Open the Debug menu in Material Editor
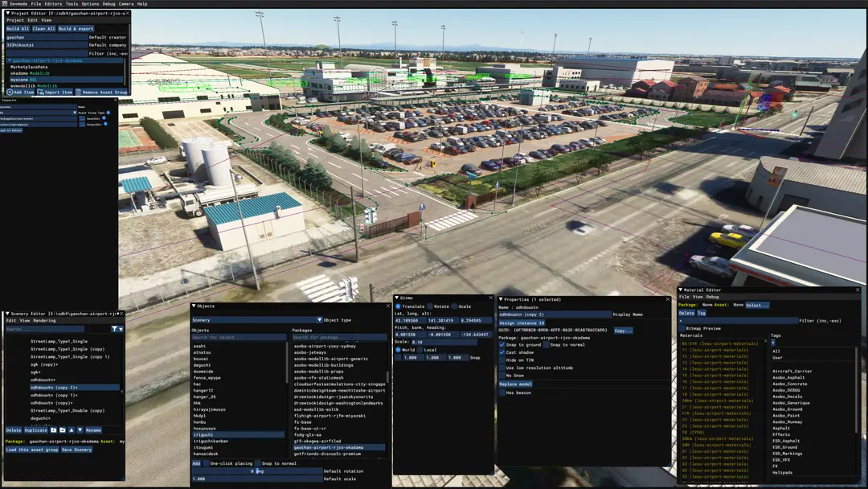Screen dimensions: 868x489 click(712, 297)
